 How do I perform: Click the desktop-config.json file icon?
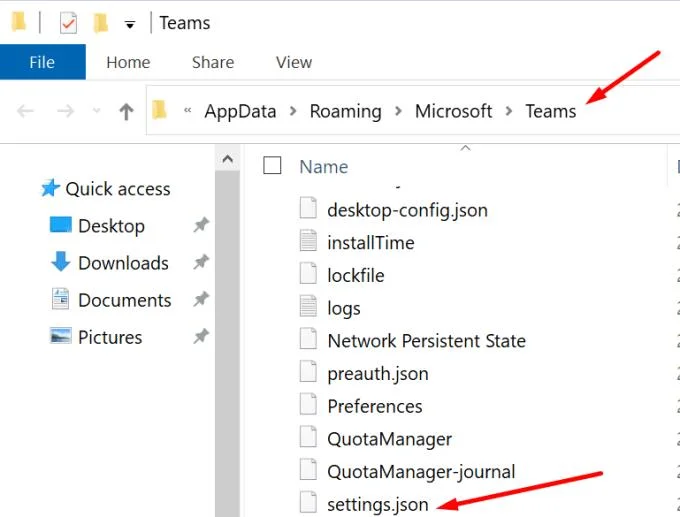[308, 207]
